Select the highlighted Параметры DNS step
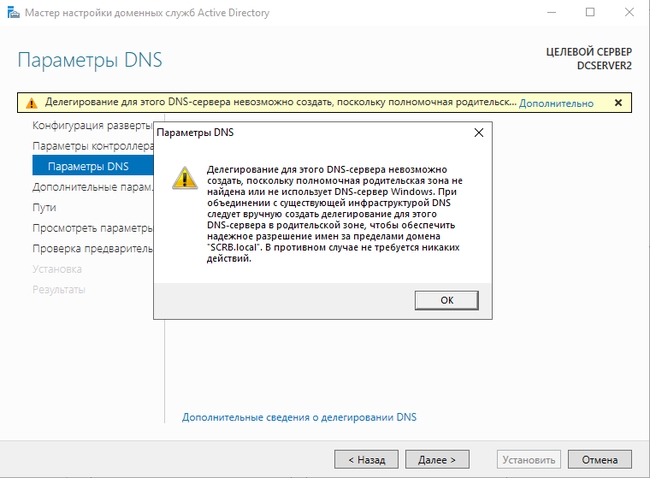Viewport: 650px width, 478px height. point(93,166)
